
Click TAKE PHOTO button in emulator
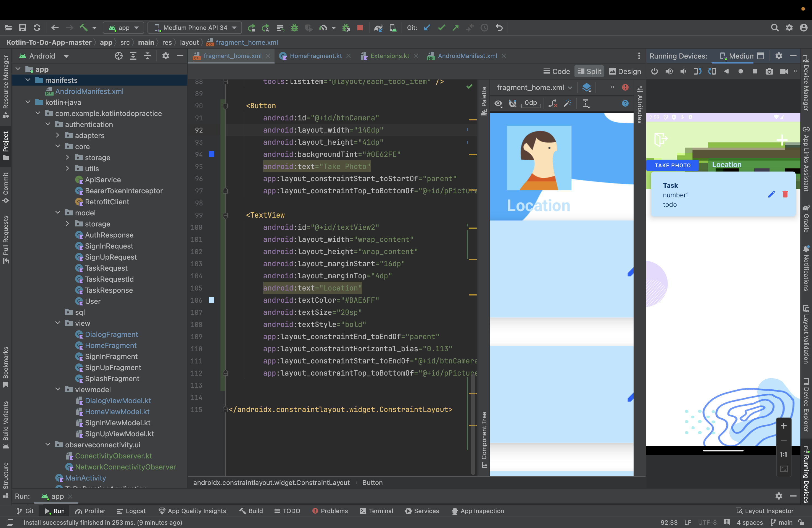click(x=672, y=165)
